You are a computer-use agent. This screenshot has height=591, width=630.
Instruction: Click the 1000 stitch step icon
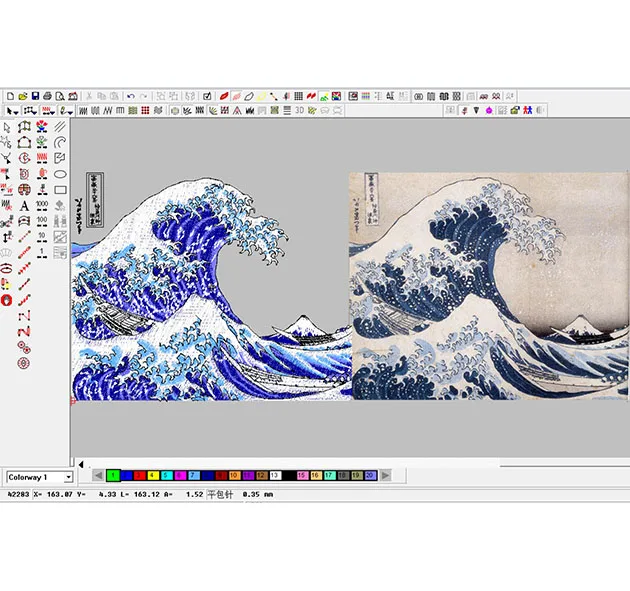click(42, 206)
